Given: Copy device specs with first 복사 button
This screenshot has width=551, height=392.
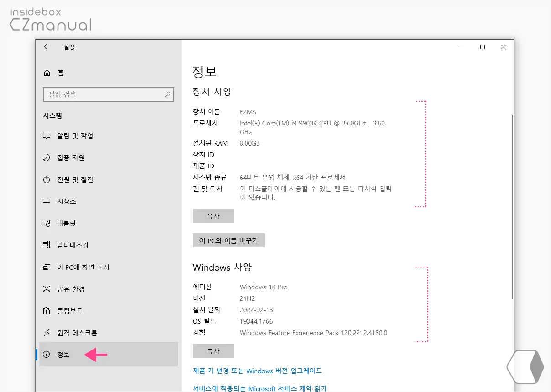Looking at the screenshot, I should 213,216.
